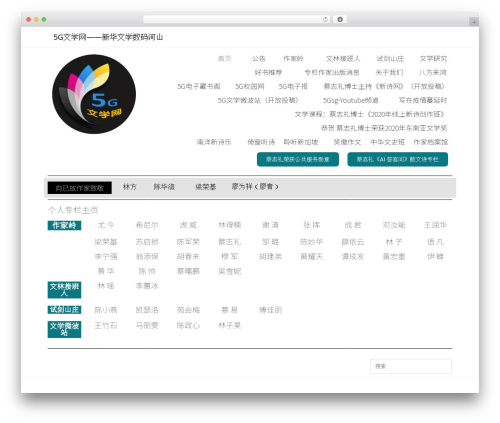
Task: Open 蔡志礼 author column
Action: pos(229,242)
